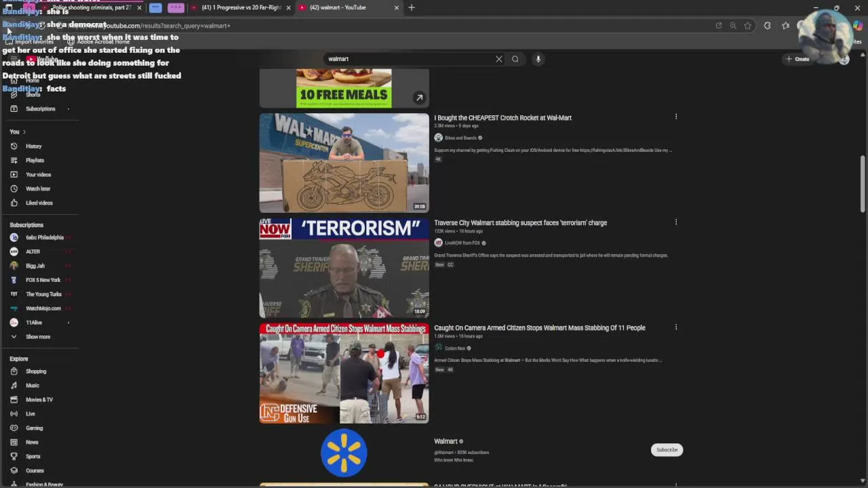Open Adobe Acrobat Home bookmark
This screenshot has height=488, width=868.
pos(98,42)
